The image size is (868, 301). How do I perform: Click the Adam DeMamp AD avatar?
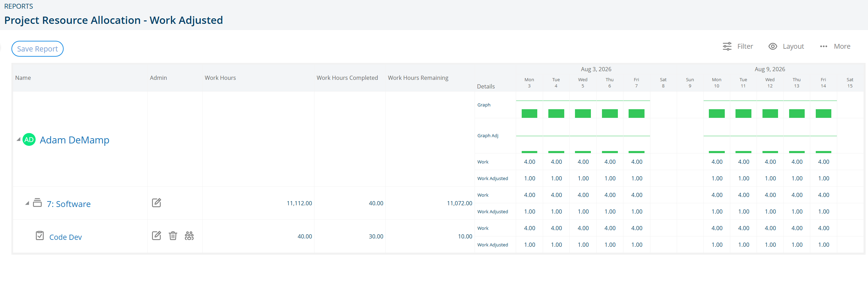[x=29, y=140]
